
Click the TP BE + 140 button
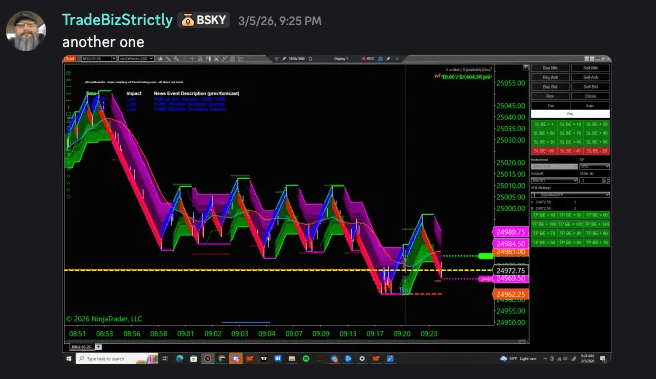pyautogui.click(x=597, y=224)
